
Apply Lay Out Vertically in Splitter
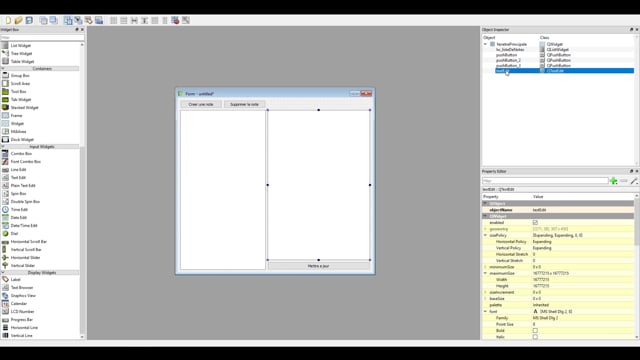pos(144,20)
